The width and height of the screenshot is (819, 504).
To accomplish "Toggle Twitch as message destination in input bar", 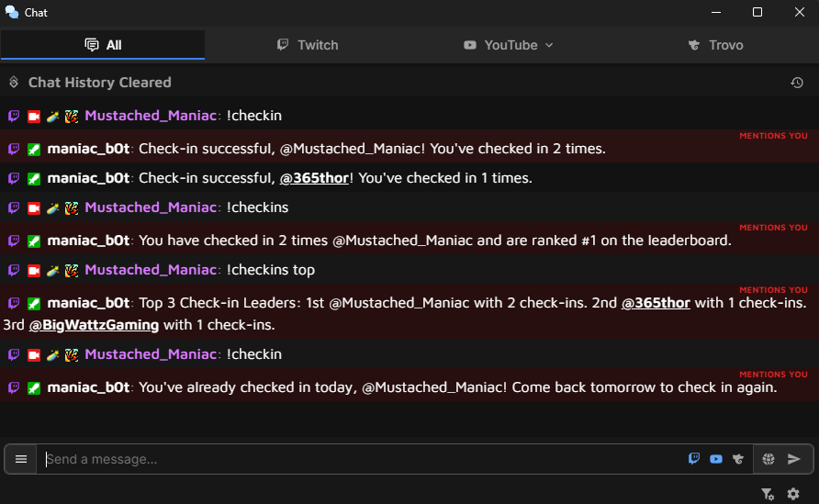I will click(x=694, y=459).
